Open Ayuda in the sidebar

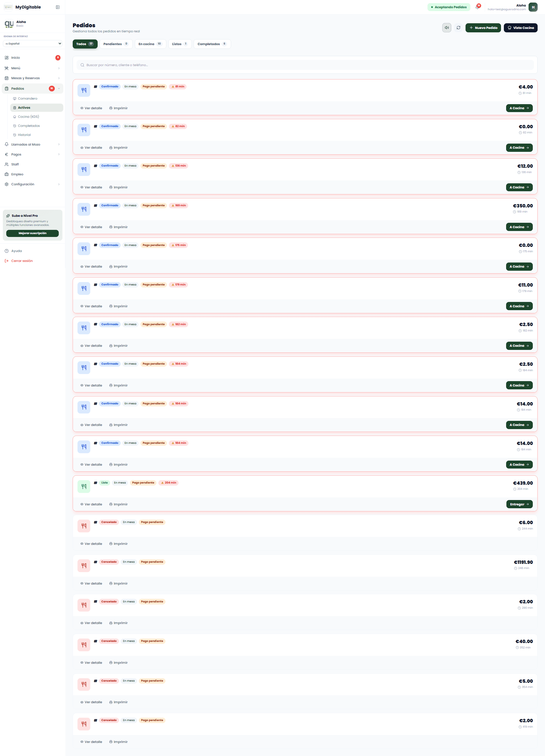[x=32, y=251]
